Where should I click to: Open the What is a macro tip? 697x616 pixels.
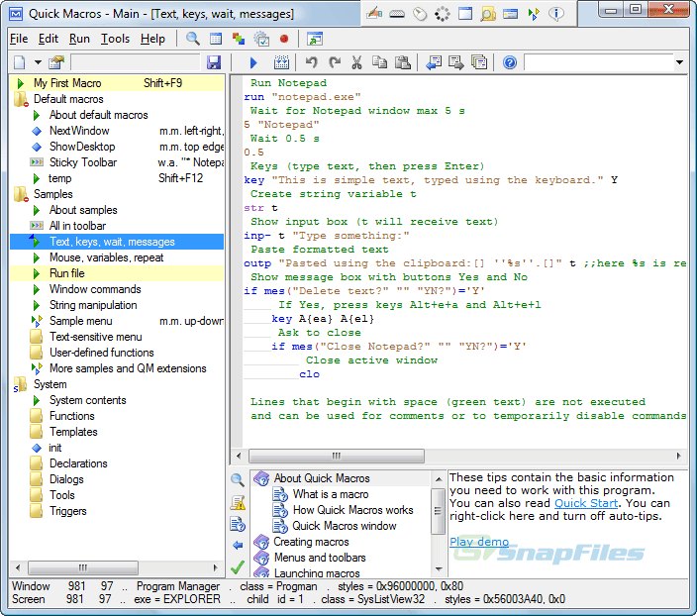point(331,494)
